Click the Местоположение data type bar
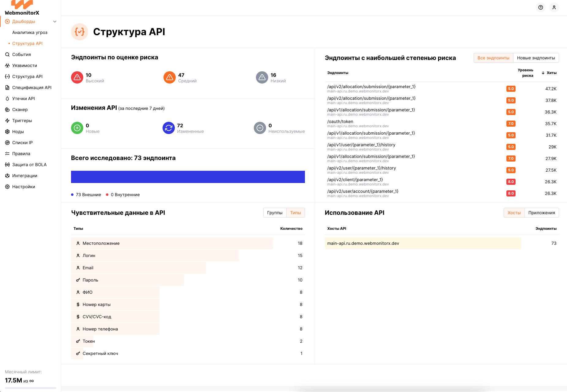This screenshot has width=567, height=392. coord(172,243)
